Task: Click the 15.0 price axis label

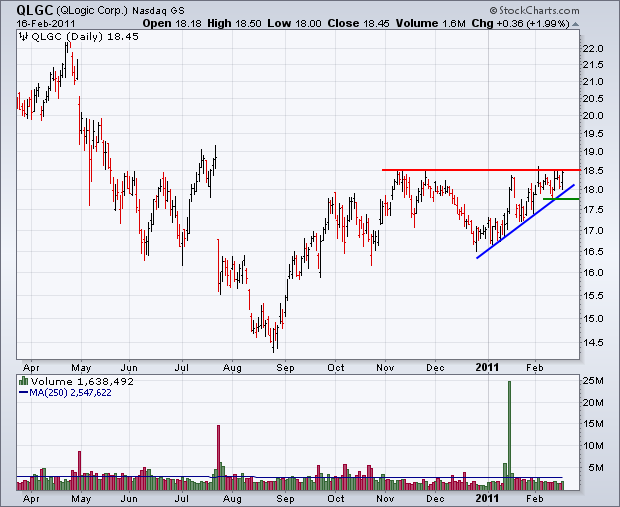Action: click(x=593, y=319)
